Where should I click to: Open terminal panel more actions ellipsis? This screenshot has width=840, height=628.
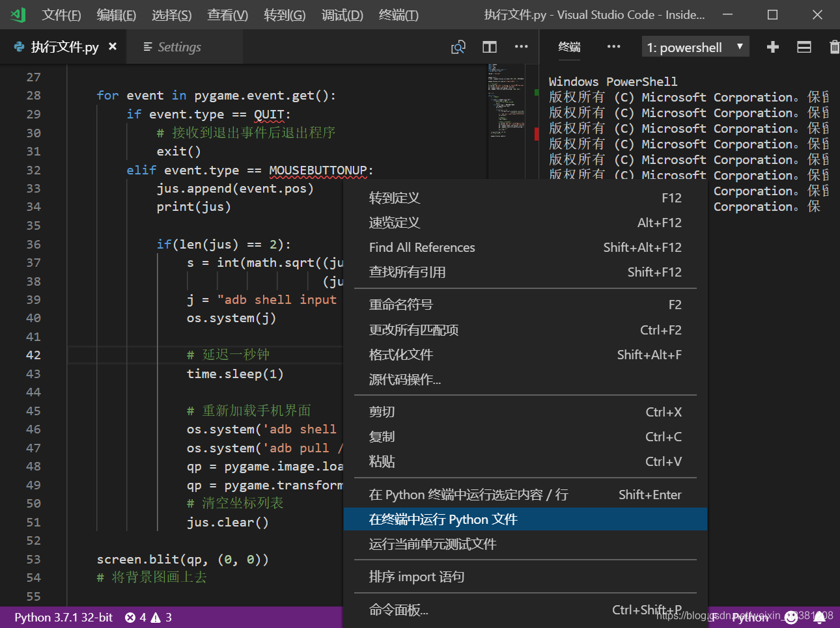(x=613, y=47)
